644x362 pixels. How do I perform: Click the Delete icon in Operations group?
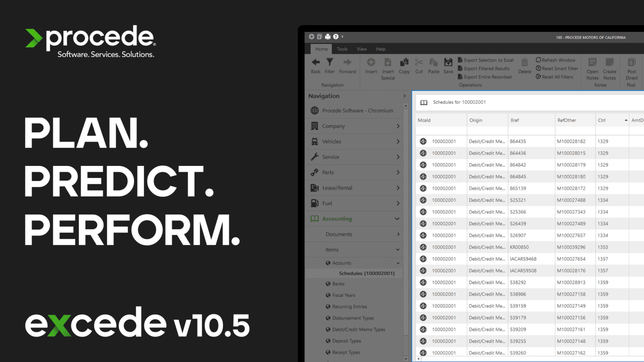(525, 67)
